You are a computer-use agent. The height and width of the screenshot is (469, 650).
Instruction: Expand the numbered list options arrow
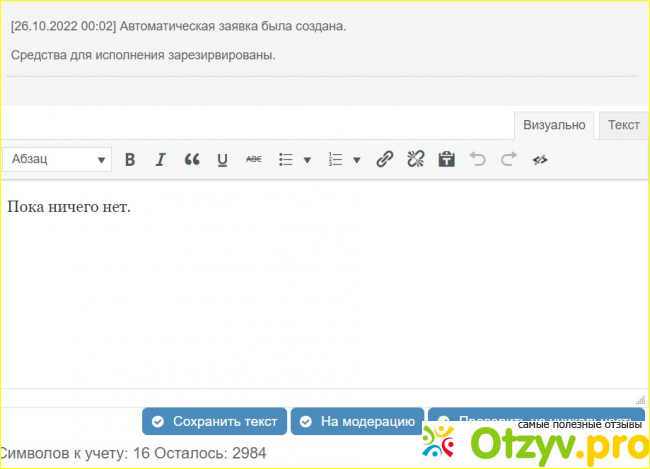(357, 159)
